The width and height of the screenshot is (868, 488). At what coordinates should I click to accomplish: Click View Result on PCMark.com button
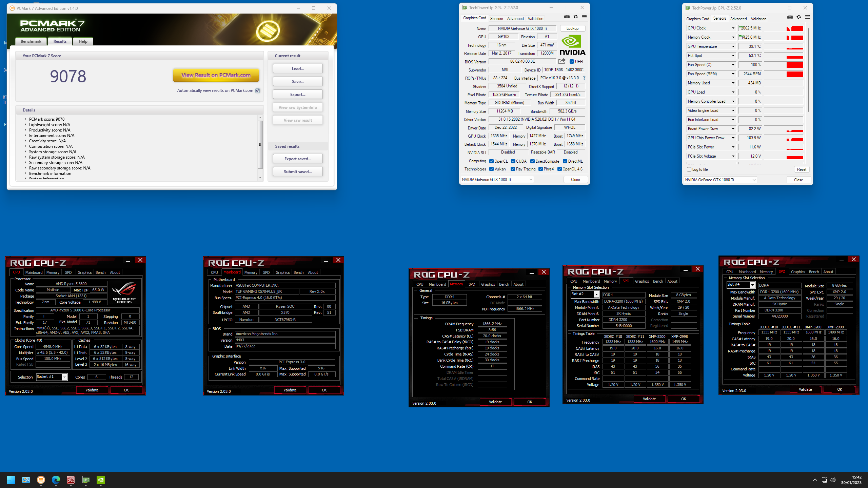216,75
